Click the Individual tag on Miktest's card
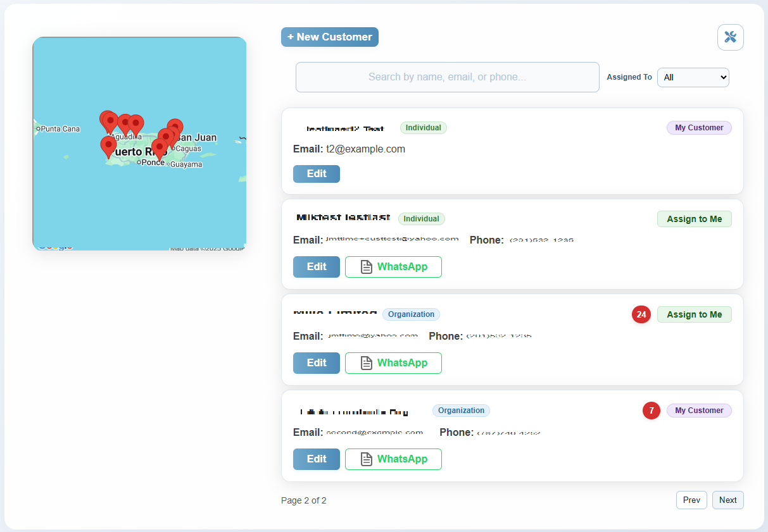The image size is (768, 532). click(421, 218)
